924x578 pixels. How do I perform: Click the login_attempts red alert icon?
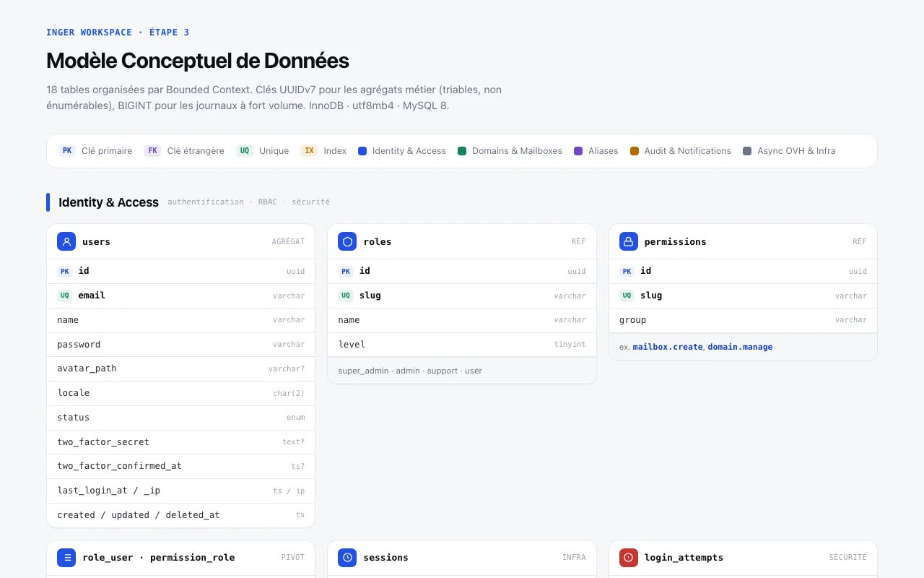tap(629, 557)
